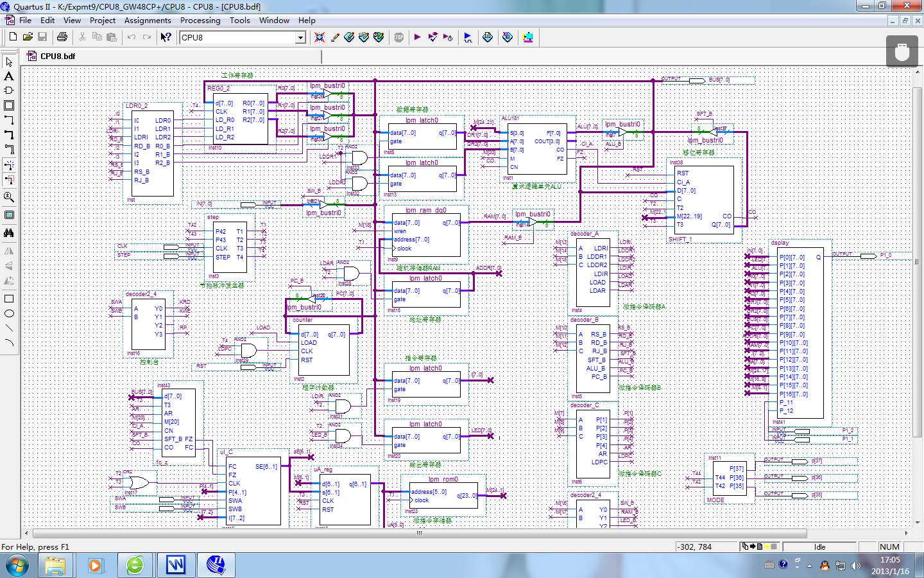The width and height of the screenshot is (924, 578).
Task: Select the Rectangle drawing tool
Action: (x=9, y=299)
